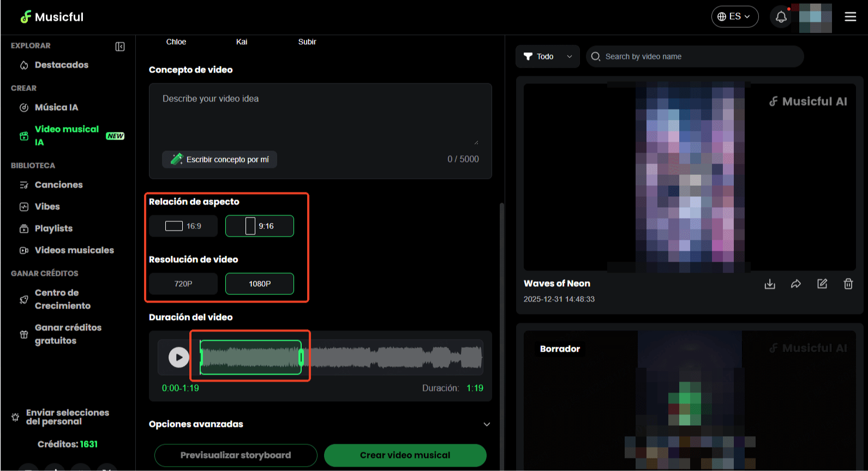Set video resolution to 720P
Screen dimensions: 868x471
pyautogui.click(x=183, y=284)
